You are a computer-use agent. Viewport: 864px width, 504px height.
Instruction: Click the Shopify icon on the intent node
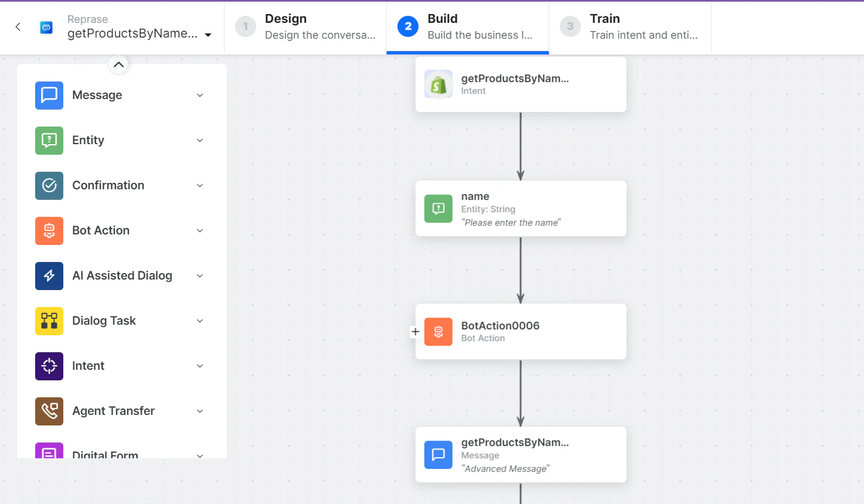point(438,84)
